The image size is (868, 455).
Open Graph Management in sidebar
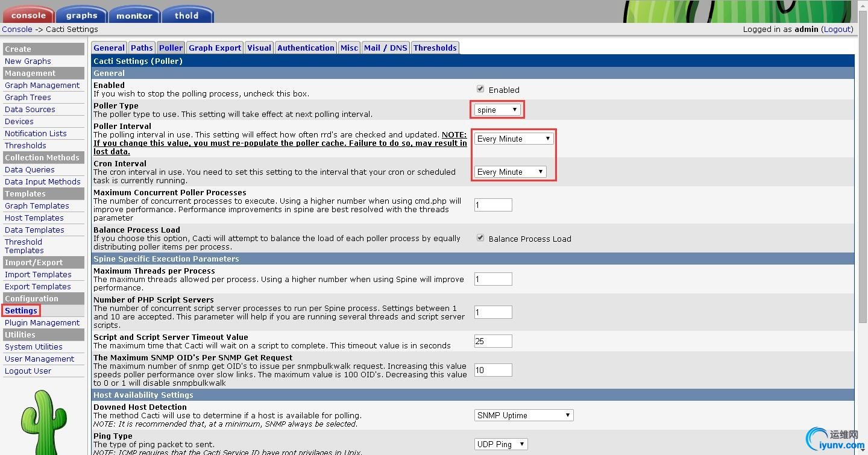click(42, 85)
